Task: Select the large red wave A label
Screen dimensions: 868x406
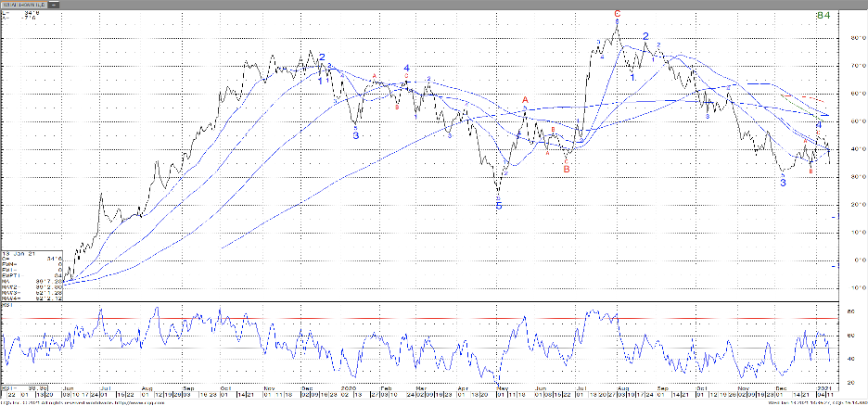Action: pyautogui.click(x=525, y=100)
